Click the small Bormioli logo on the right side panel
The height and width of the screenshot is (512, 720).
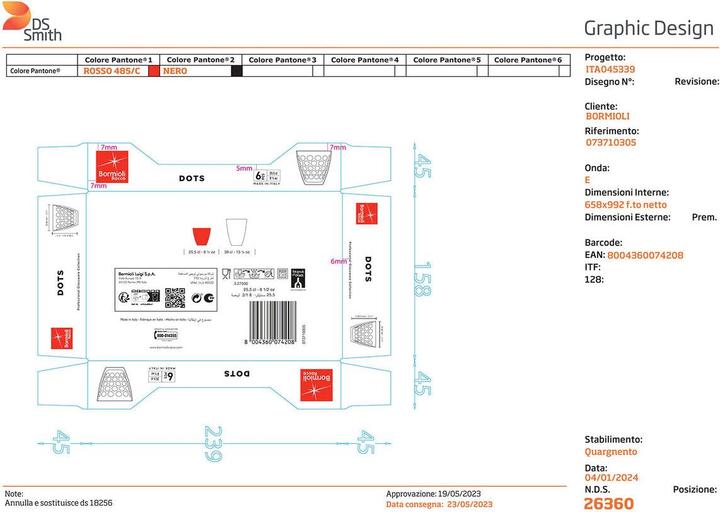(366, 214)
